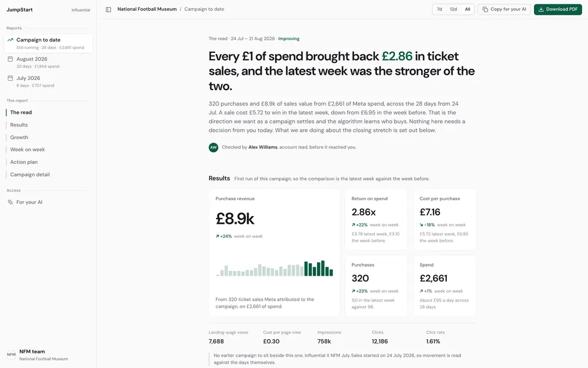Click the copy icon in Copy for your AI
The width and height of the screenshot is (588, 368).
point(485,9)
